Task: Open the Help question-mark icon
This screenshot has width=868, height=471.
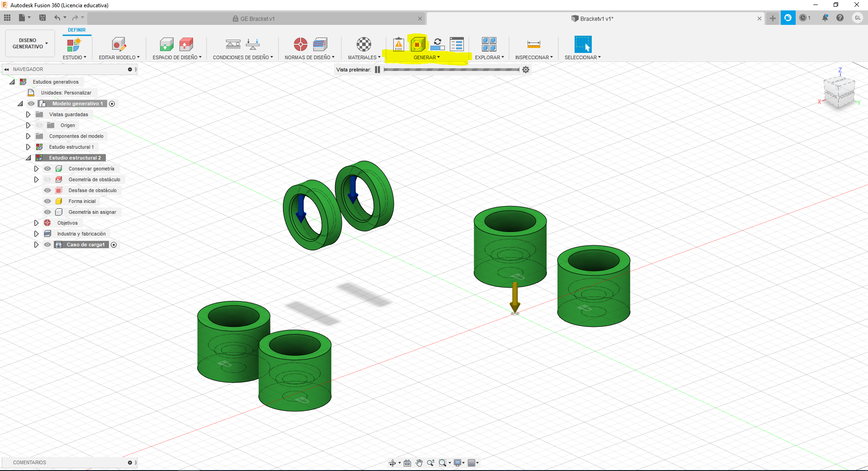Action: click(x=840, y=18)
